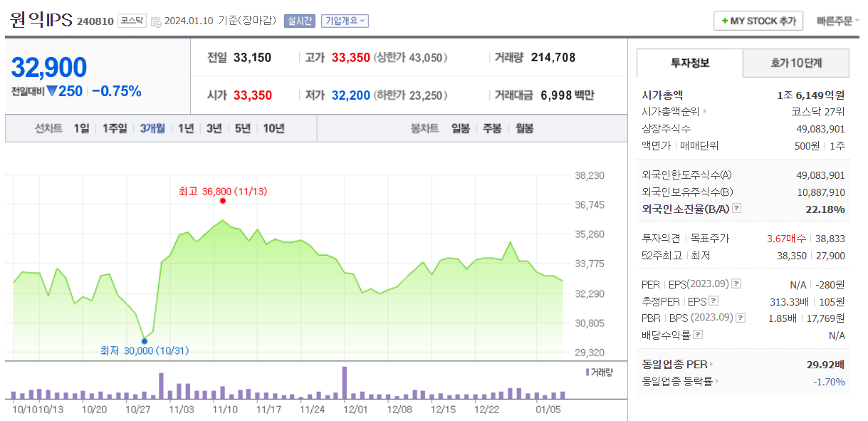The image size is (868, 421).
Task: Select the 10년 line chart period
Action: [x=274, y=128]
